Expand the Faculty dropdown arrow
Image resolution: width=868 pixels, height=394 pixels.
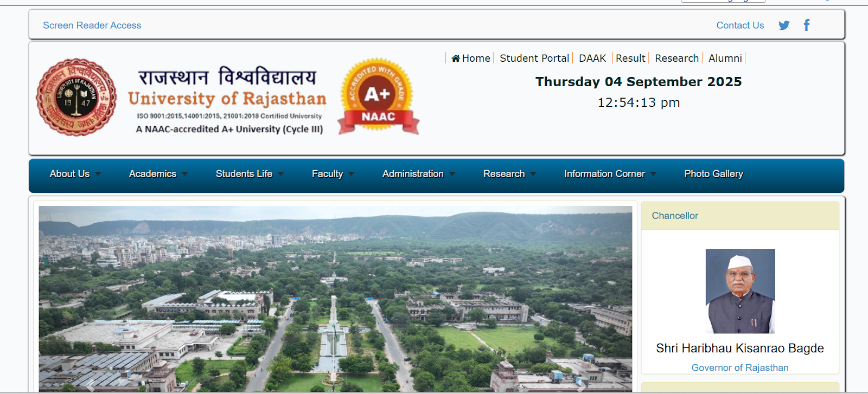click(x=352, y=174)
